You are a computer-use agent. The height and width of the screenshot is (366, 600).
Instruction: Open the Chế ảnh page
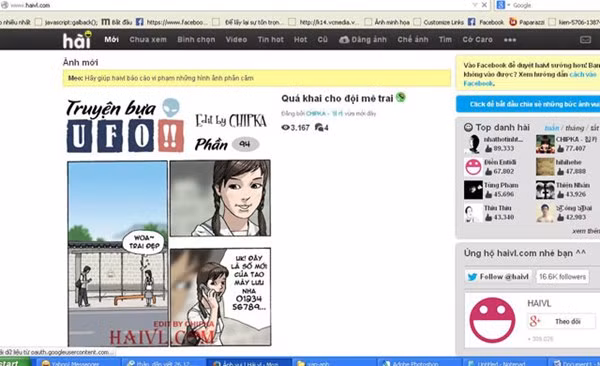pyautogui.click(x=412, y=39)
